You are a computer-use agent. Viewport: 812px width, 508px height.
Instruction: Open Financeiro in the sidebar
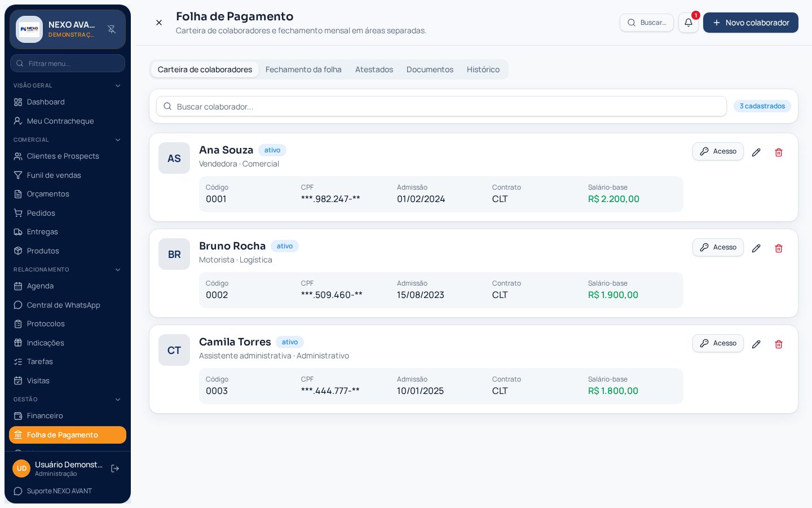click(68, 416)
